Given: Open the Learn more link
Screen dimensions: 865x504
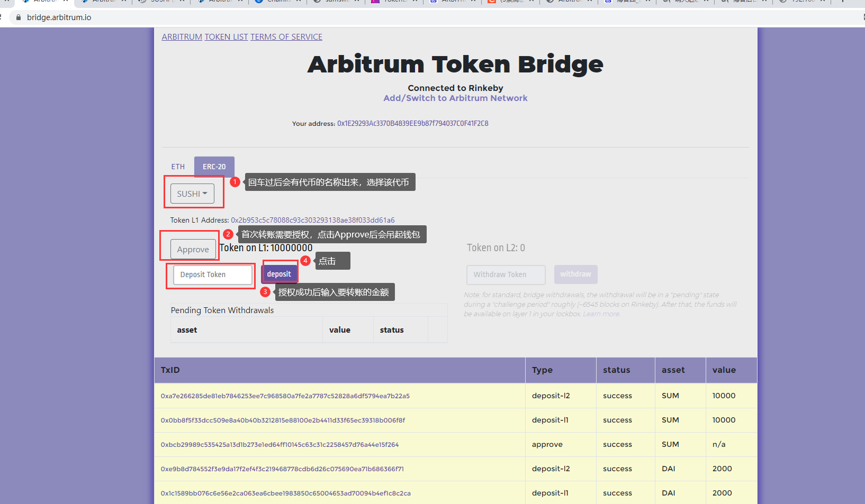Looking at the screenshot, I should pyautogui.click(x=601, y=314).
